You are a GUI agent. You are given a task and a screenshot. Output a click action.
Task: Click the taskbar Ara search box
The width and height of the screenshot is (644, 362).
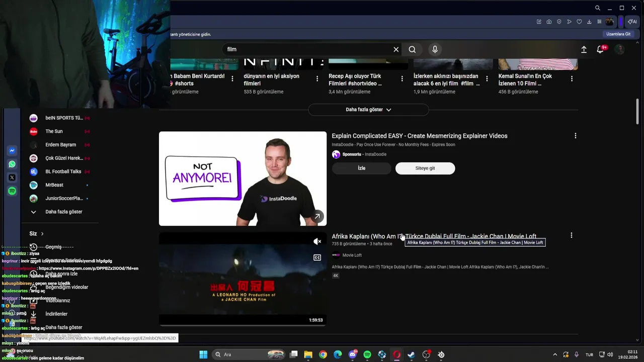249,354
